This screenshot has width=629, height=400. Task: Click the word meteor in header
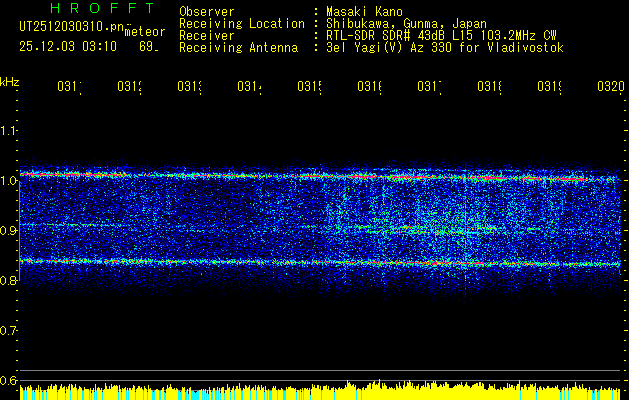point(145,32)
